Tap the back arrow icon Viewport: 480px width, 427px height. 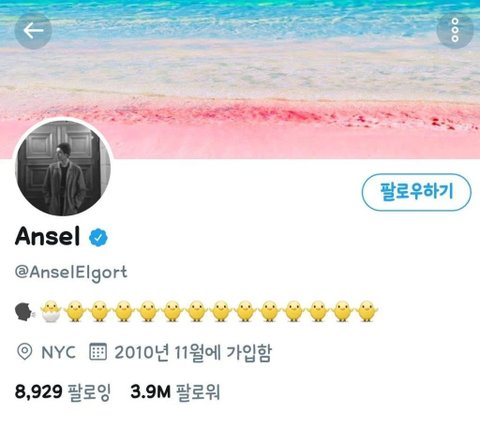point(33,31)
